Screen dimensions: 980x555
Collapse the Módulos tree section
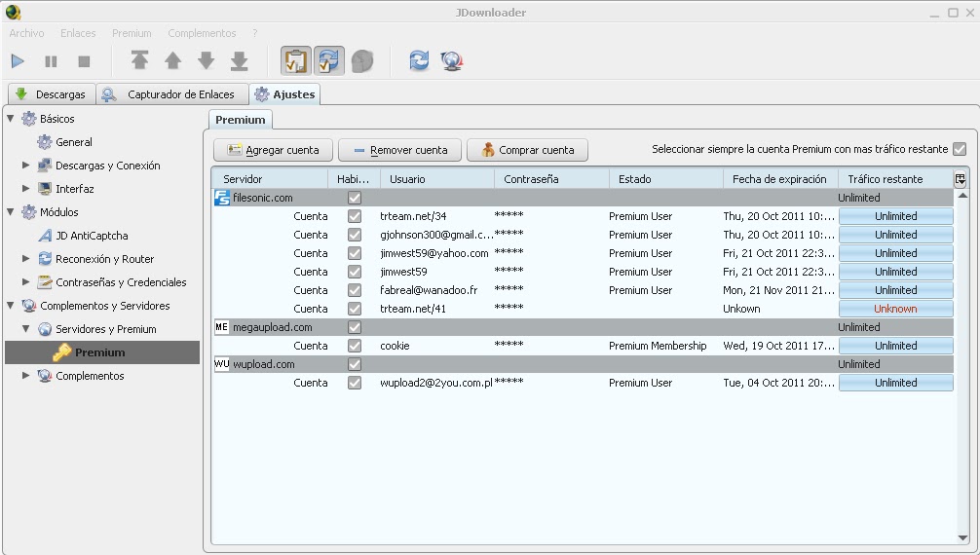pos(11,212)
